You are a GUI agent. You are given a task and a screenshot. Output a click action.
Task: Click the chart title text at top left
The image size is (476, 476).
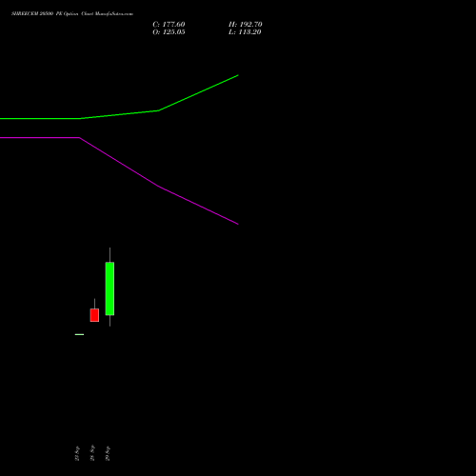72,14
